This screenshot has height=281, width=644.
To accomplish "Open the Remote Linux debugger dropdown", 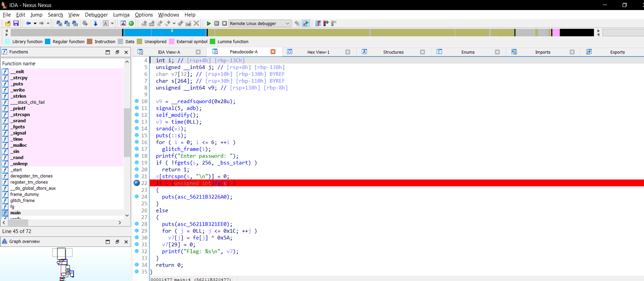I will (260, 23).
